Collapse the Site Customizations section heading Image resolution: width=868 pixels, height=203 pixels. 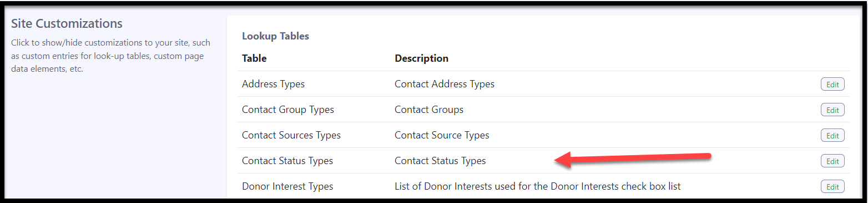click(x=67, y=24)
